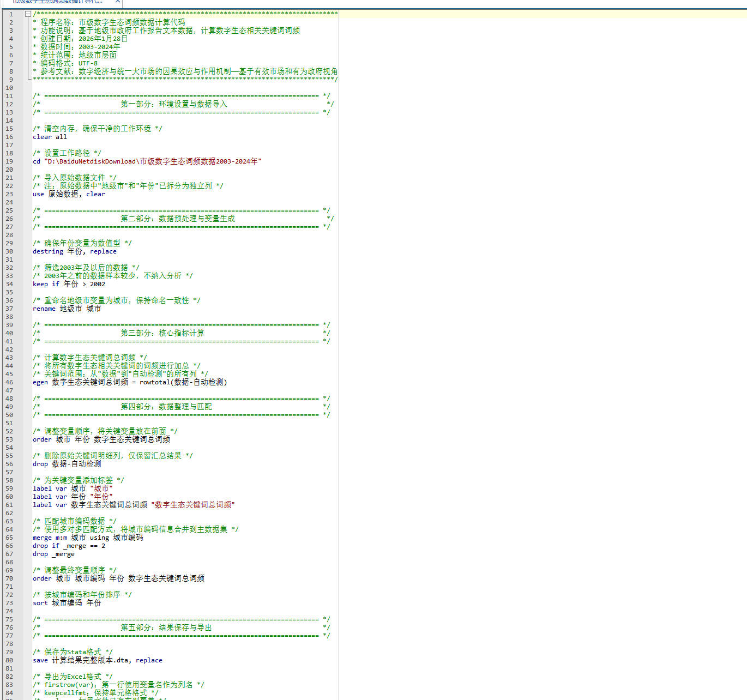The height and width of the screenshot is (700, 747).
Task: Click the 设置工作路径 comment line
Action: point(67,153)
